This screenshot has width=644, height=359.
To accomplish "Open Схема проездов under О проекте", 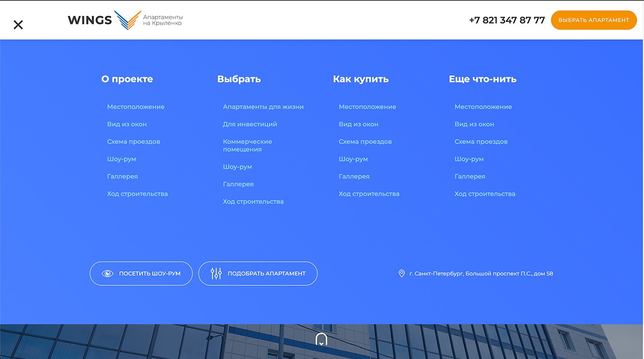I will [134, 141].
